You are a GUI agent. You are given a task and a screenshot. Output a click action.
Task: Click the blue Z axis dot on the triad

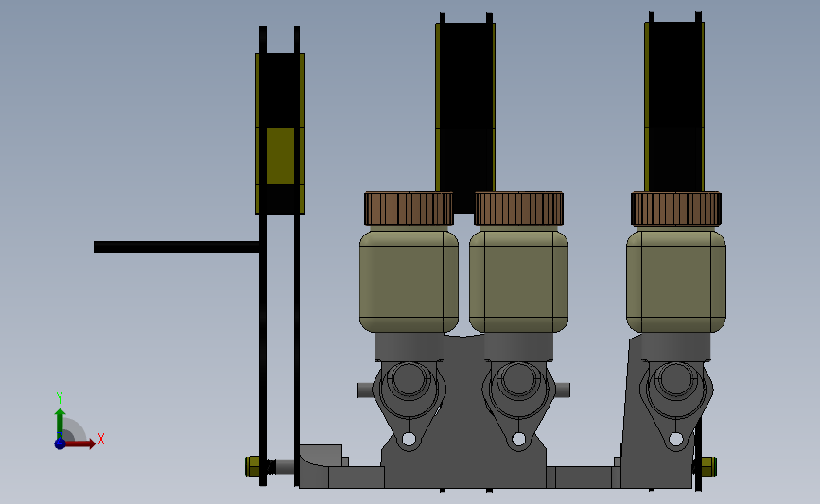pos(60,443)
